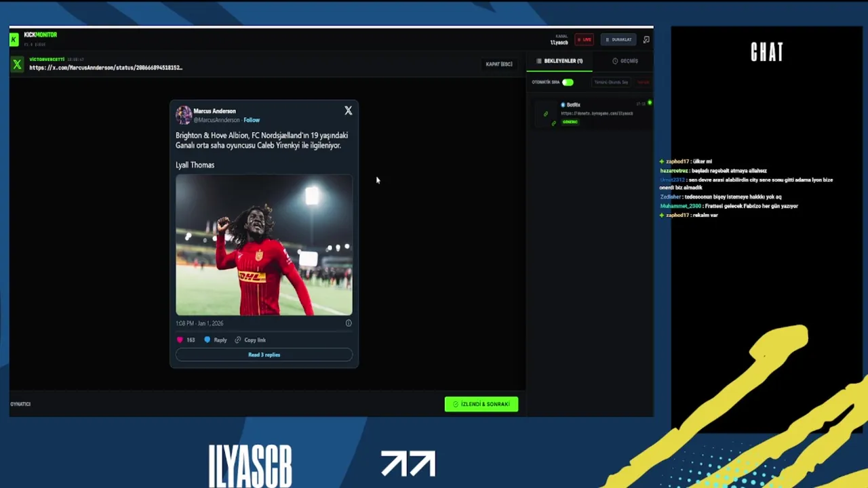
Task: Open Read 3 replies button
Action: (x=264, y=354)
